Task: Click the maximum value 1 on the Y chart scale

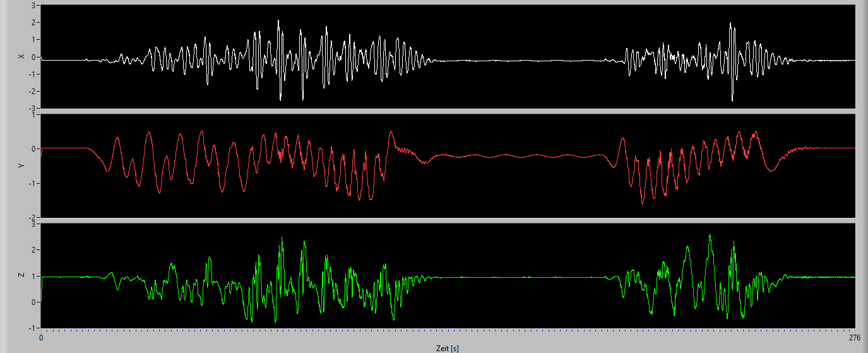Action: 35,115
